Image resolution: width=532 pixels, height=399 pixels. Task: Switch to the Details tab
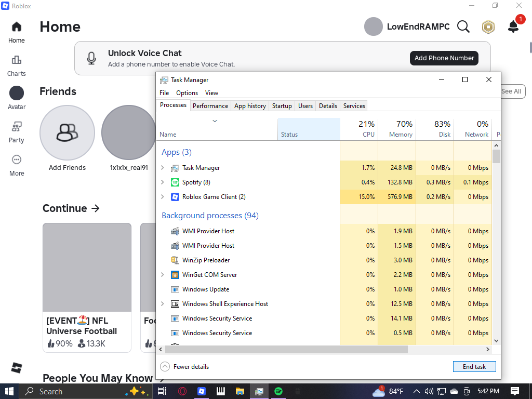(x=328, y=106)
